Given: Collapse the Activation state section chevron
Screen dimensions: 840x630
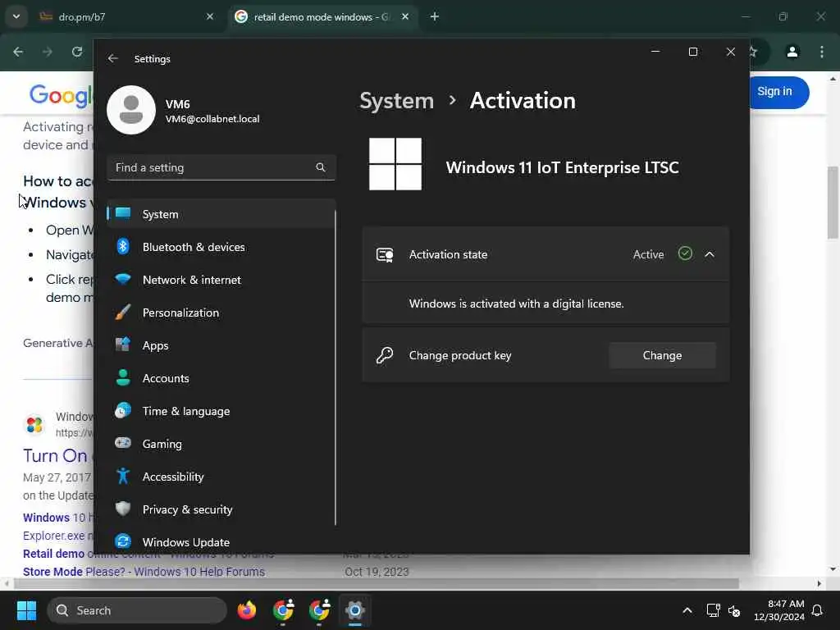Looking at the screenshot, I should tap(710, 254).
